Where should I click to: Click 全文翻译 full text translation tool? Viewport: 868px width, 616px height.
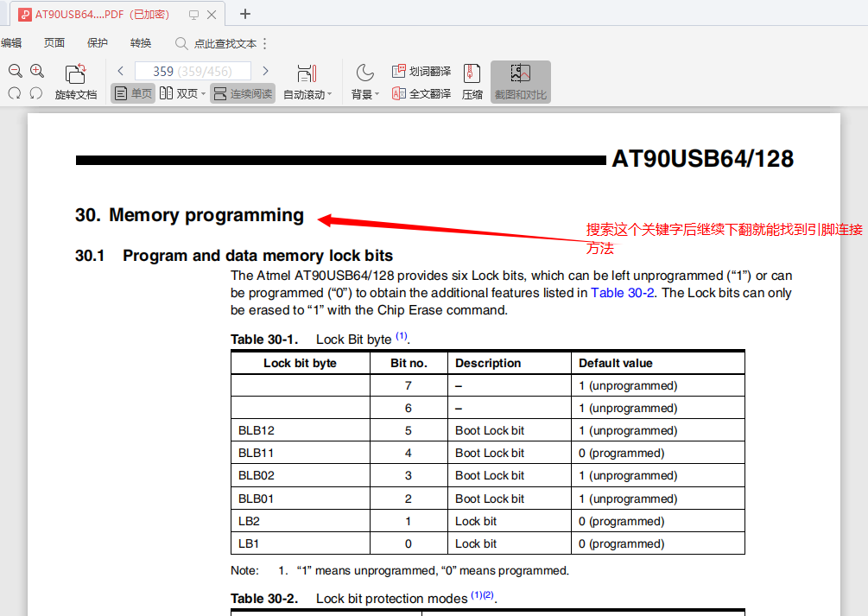(421, 93)
